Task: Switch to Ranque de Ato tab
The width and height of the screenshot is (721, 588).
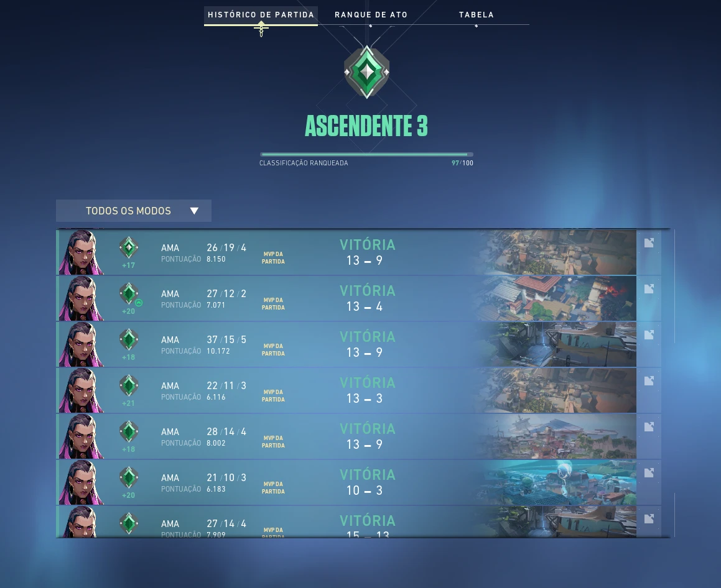Action: pos(371,15)
